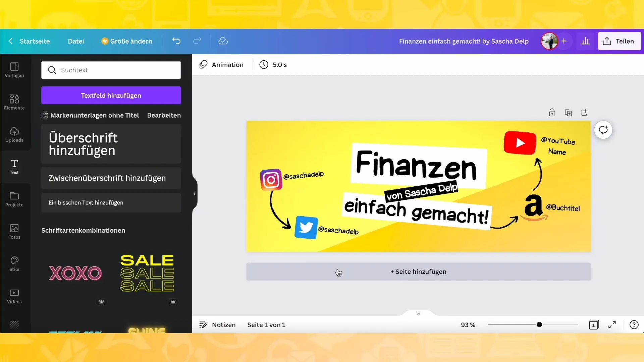Click the cloud save status icon
644x362 pixels.
pos(223,41)
